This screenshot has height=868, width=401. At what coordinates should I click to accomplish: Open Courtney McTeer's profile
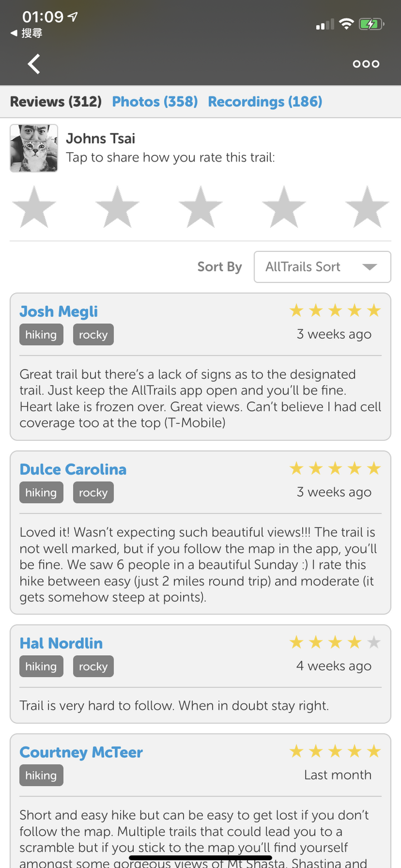point(81,752)
